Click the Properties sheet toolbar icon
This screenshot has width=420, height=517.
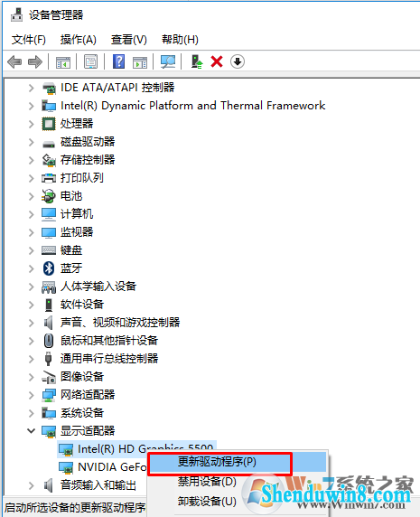pyautogui.click(x=90, y=61)
